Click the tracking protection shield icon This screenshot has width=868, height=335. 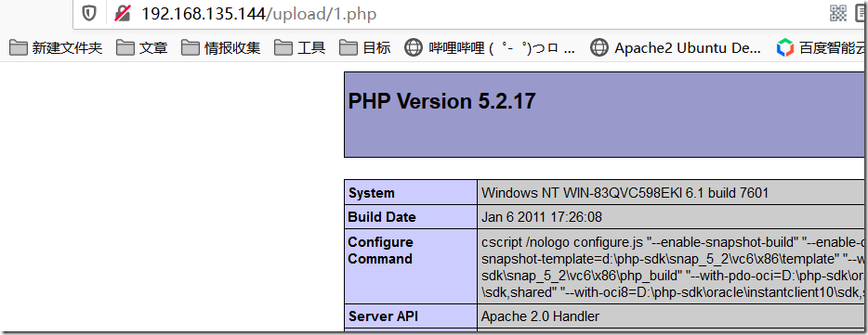89,13
